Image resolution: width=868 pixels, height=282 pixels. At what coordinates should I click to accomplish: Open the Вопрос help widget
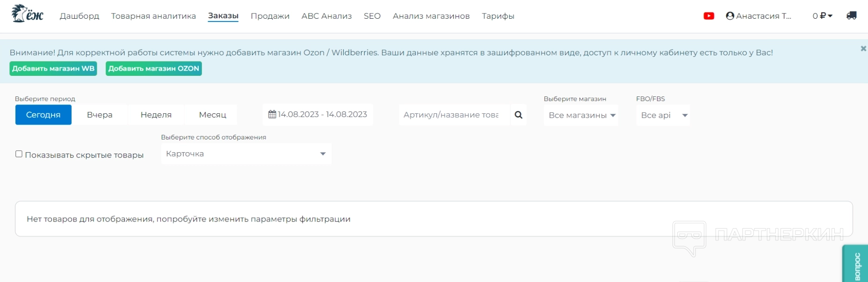[856, 265]
